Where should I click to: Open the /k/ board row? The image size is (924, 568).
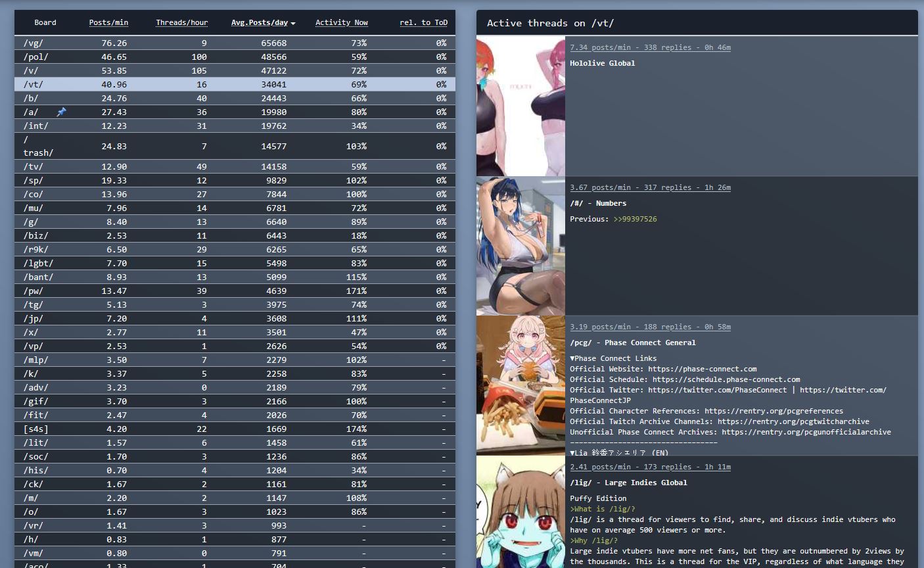(x=235, y=373)
